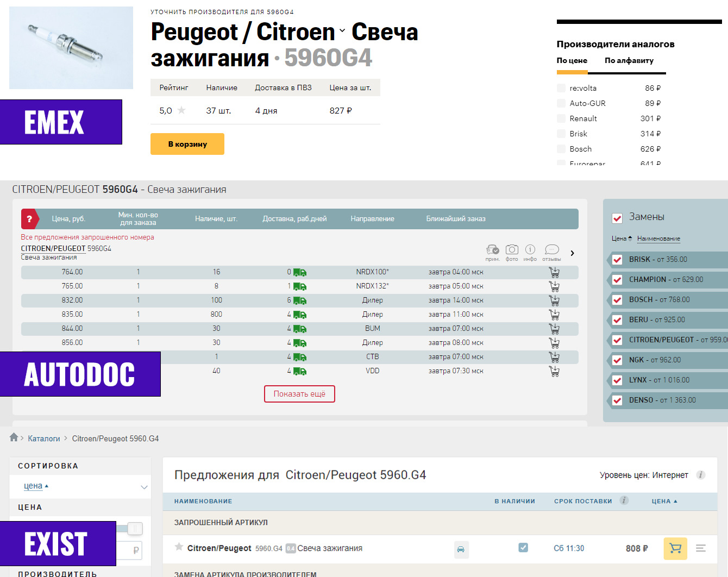Open the list menu icon beside 808 ₽
Image resolution: width=728 pixels, height=577 pixels.
coord(701,549)
